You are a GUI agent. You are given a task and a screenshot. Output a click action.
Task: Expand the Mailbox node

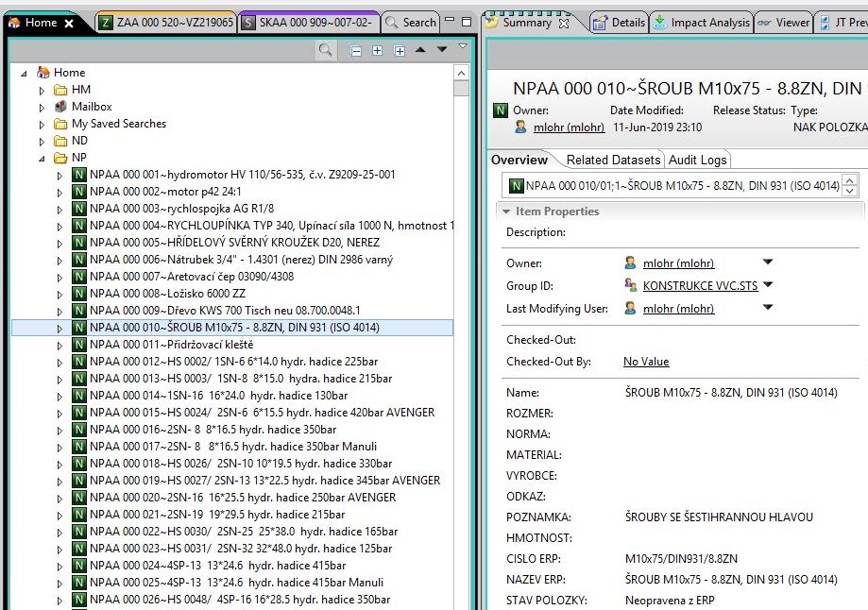[x=43, y=108]
